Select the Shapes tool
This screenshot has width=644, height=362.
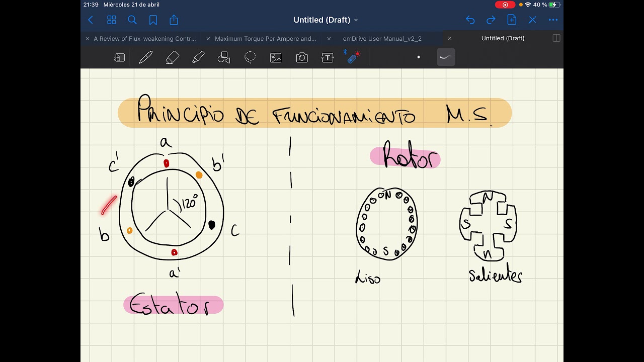coord(224,58)
